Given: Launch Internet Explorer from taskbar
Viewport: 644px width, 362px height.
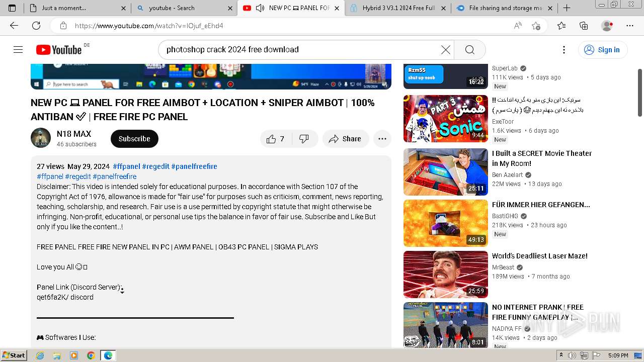Looking at the screenshot, I should click(x=40, y=355).
